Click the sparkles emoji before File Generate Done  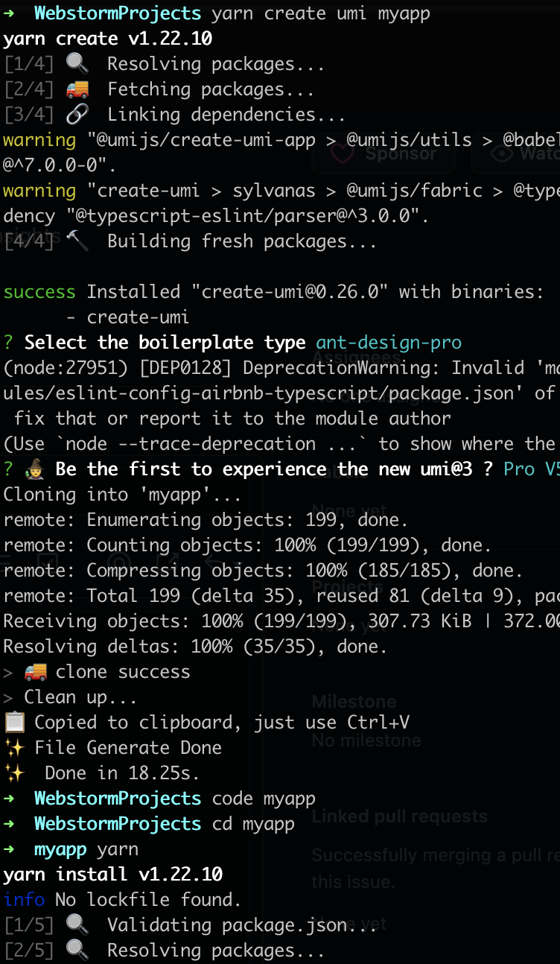14,748
